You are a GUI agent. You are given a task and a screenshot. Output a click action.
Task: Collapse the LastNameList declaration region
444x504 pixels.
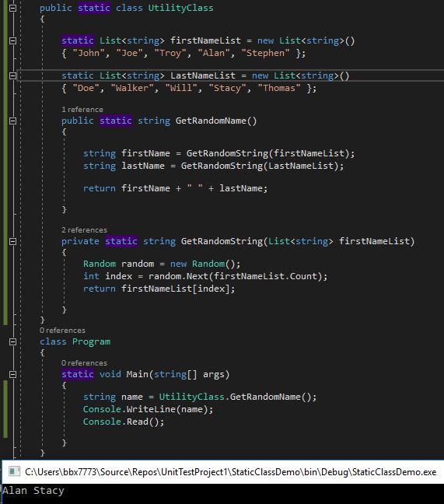(x=12, y=76)
